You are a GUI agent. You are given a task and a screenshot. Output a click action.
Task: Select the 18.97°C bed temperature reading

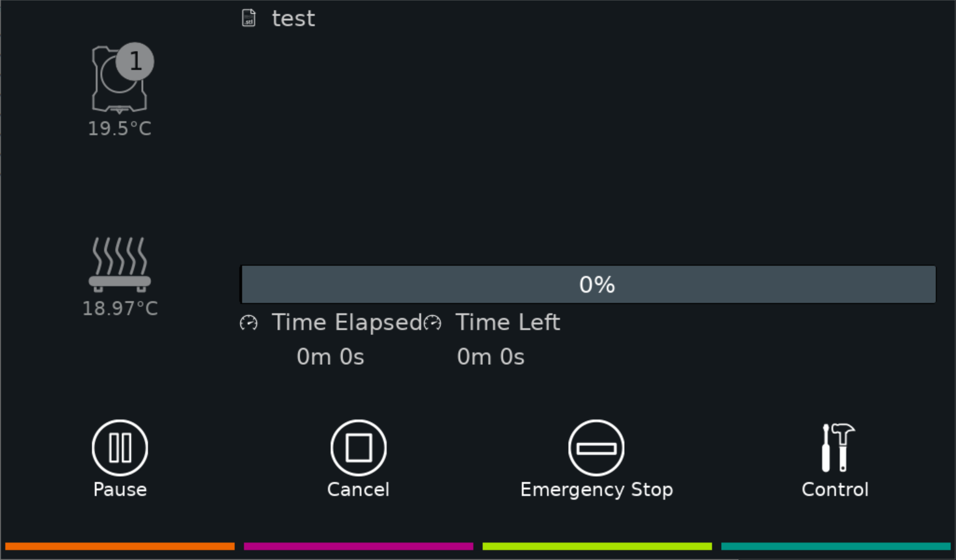click(x=120, y=308)
